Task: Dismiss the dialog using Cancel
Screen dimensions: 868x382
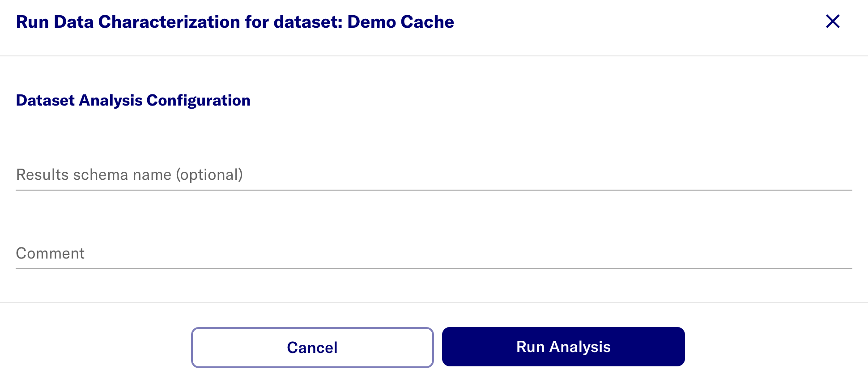Action: tap(312, 348)
